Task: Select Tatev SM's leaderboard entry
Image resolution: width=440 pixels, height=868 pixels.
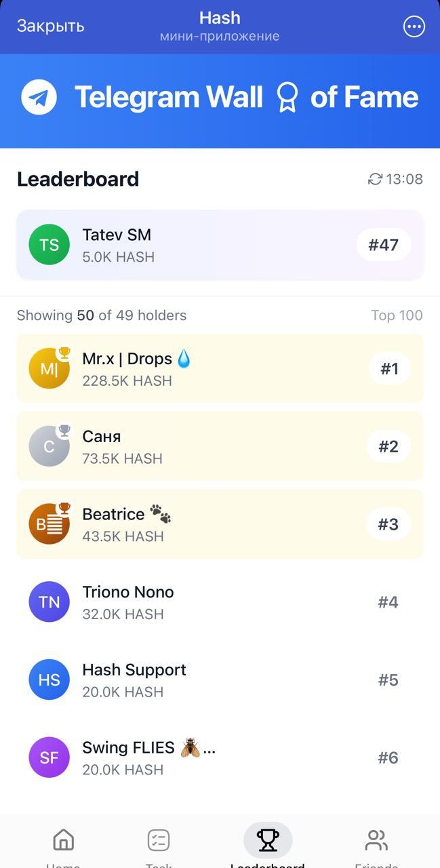Action: click(220, 245)
